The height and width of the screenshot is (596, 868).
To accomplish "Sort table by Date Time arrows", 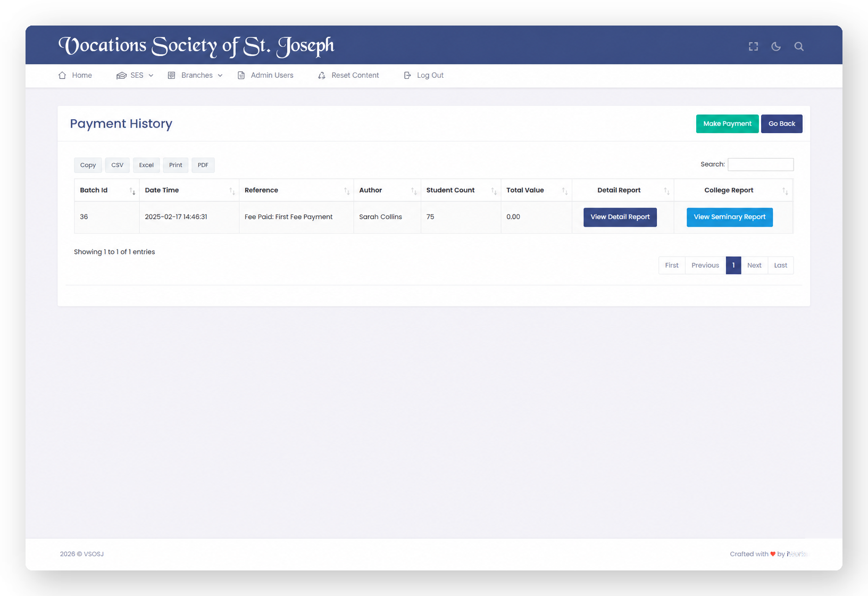I will 232,191.
